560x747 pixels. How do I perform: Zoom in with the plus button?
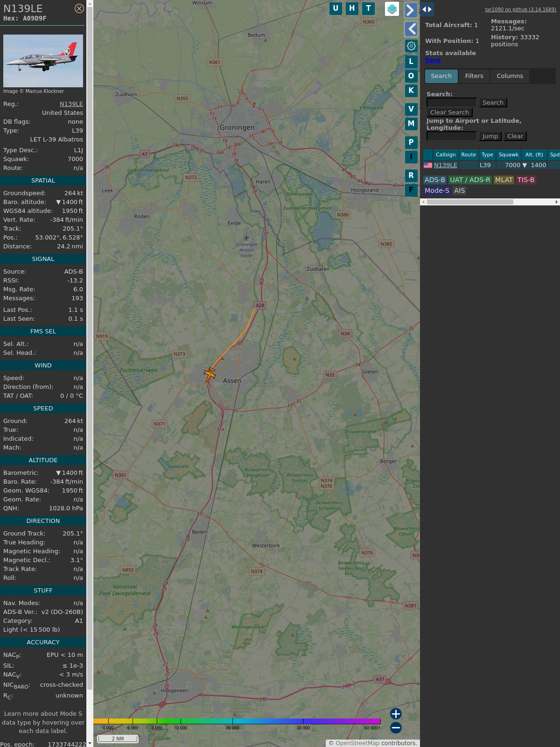pyautogui.click(x=396, y=714)
